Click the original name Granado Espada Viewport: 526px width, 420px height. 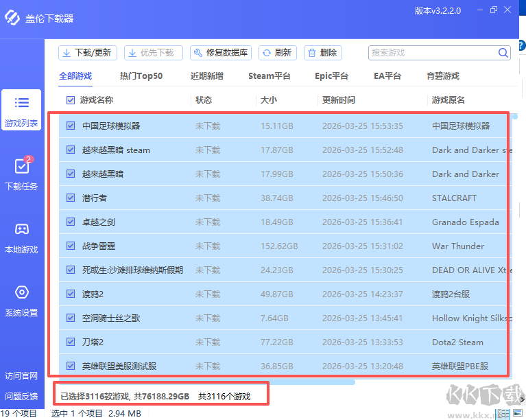click(465, 222)
